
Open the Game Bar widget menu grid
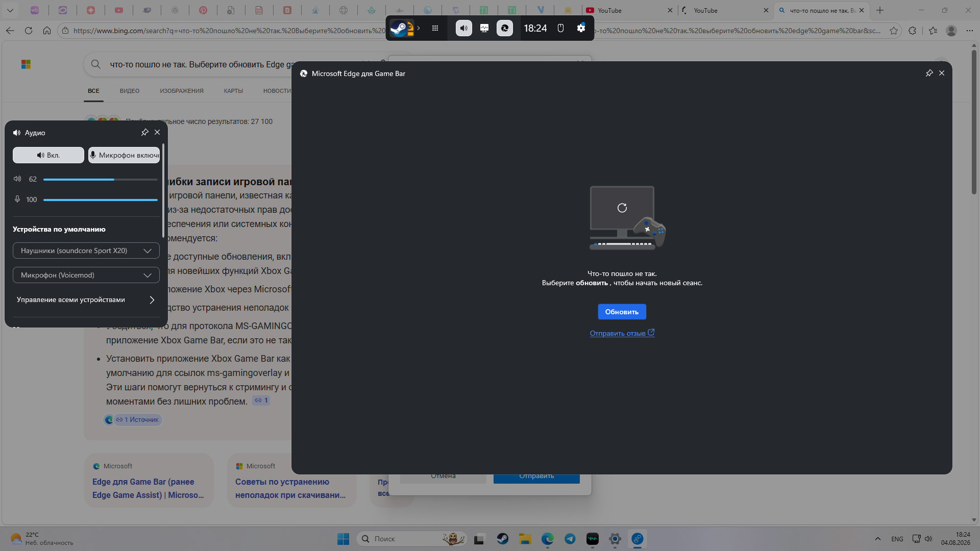(x=435, y=28)
